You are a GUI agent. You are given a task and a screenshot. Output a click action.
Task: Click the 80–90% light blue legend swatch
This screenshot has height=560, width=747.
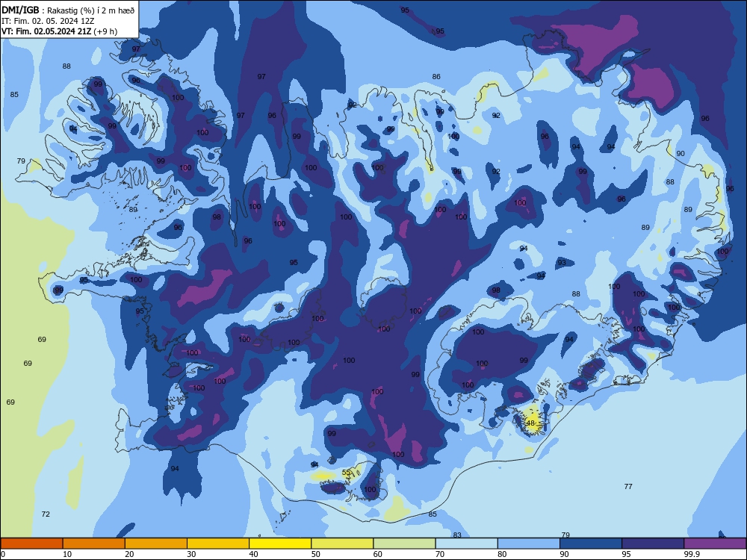(x=529, y=544)
